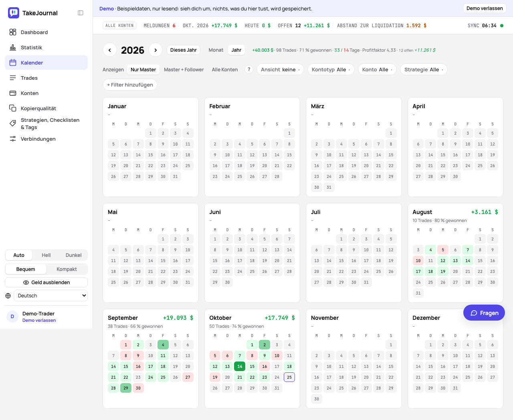
Task: Select Master + Follower tab
Action: [184, 69]
